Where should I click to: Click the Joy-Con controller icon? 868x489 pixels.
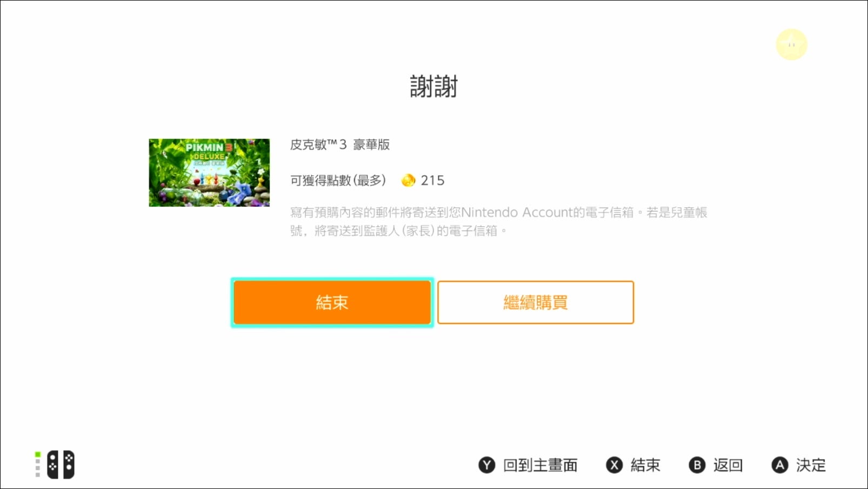coord(61,465)
